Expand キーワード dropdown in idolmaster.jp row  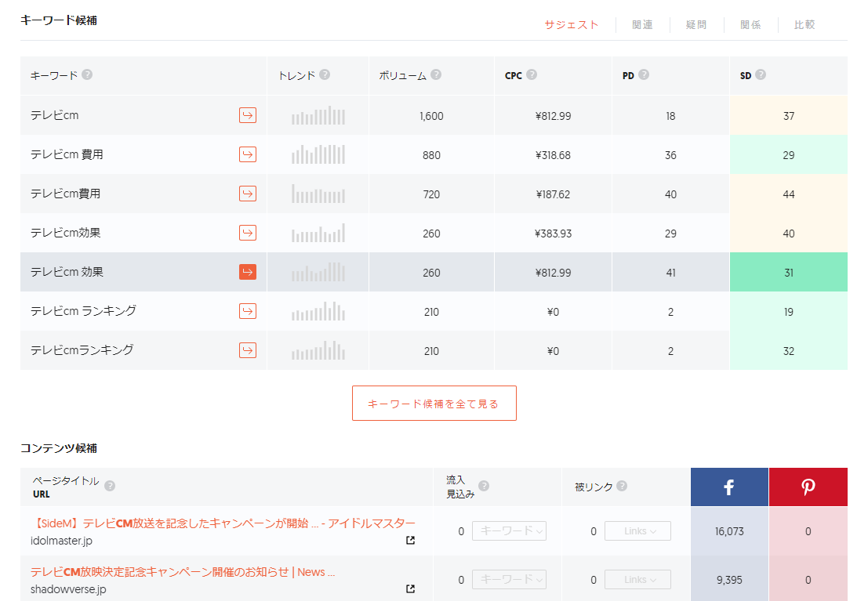pyautogui.click(x=510, y=530)
